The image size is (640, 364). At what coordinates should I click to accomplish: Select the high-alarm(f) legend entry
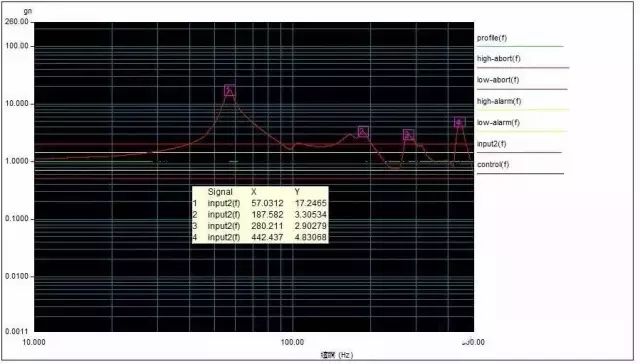499,101
